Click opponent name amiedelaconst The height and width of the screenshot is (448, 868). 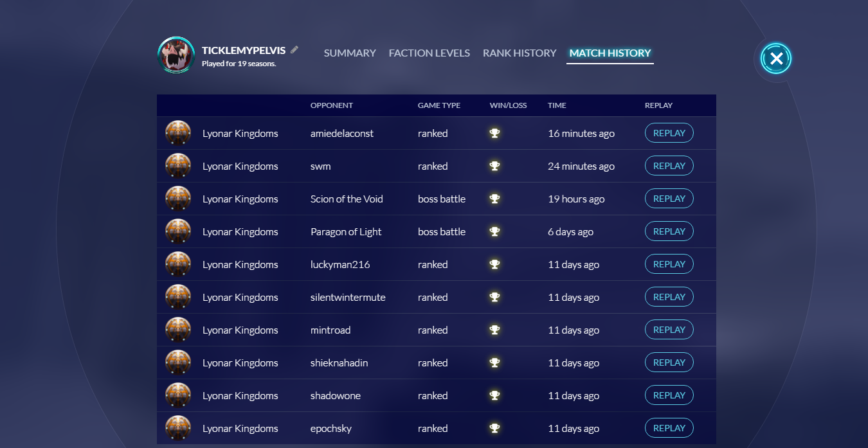(x=342, y=134)
